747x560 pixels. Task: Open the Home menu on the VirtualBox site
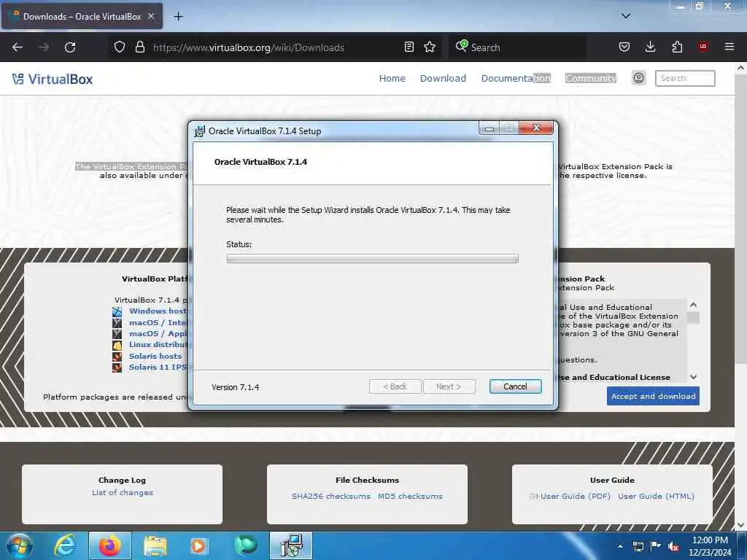tap(392, 79)
